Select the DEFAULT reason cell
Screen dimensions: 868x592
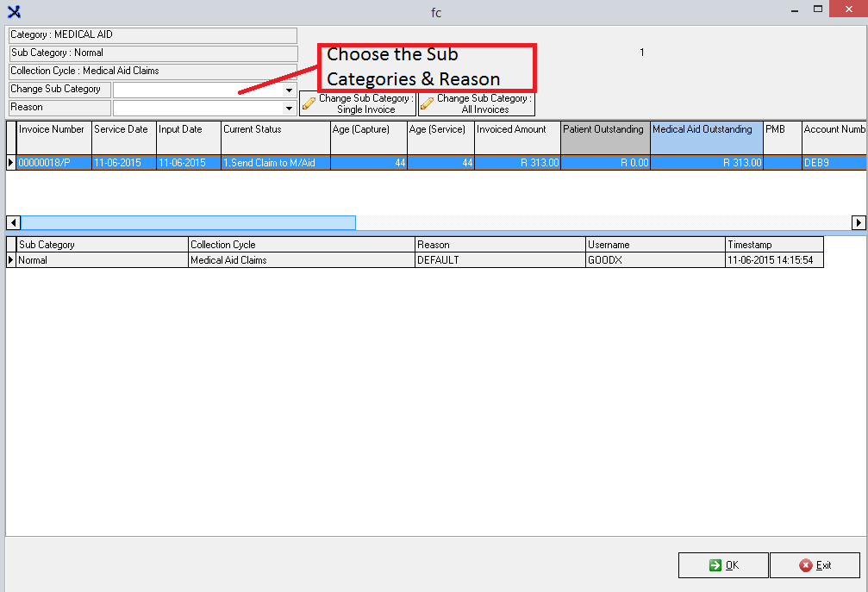(x=499, y=260)
